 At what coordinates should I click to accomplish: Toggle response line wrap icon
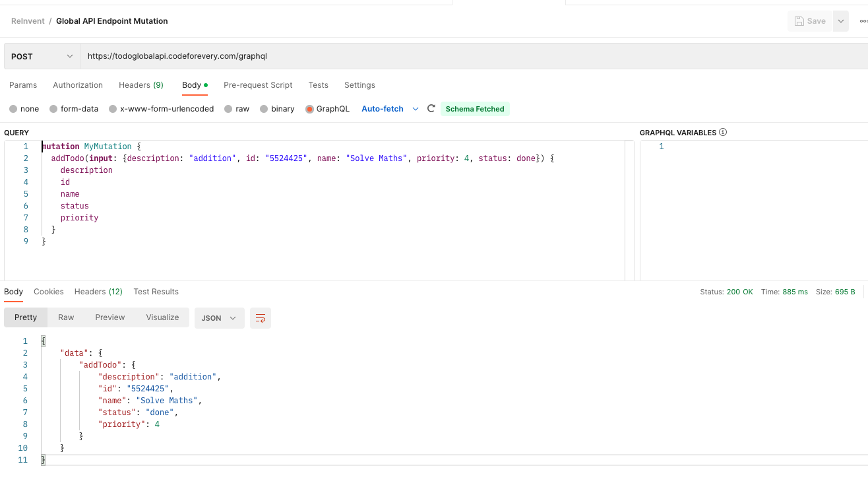tap(261, 318)
